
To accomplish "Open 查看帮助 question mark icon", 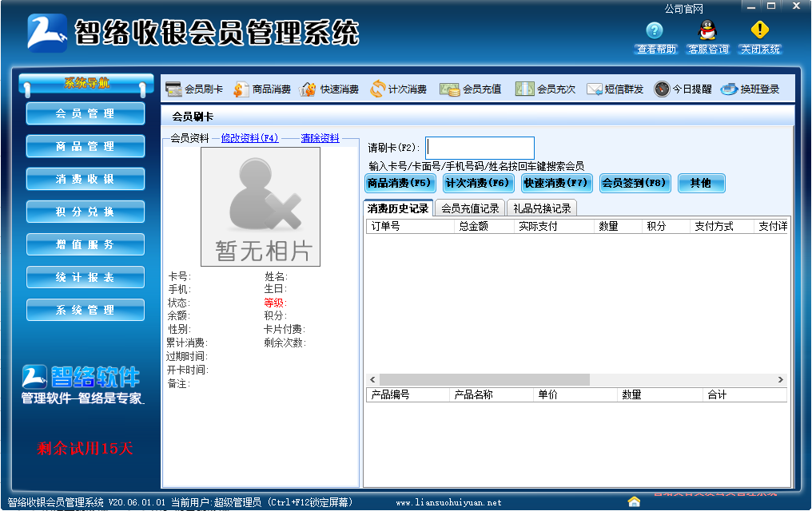I will [655, 30].
